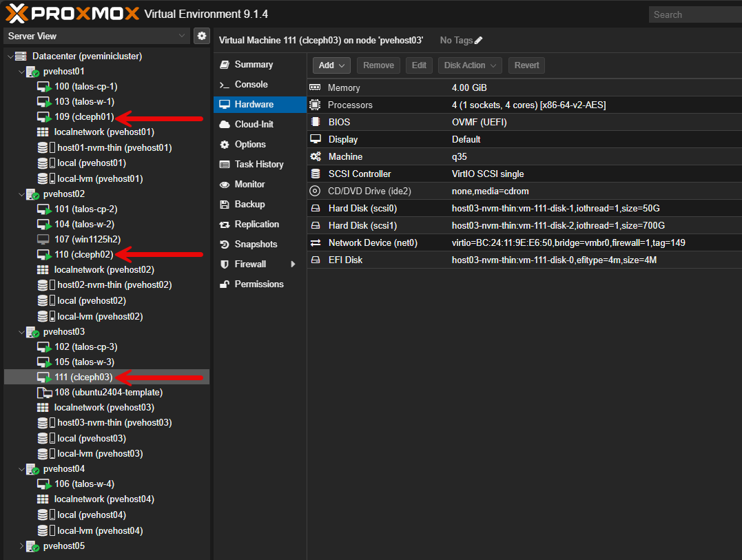Click template icon for 108 ubuntu2404-template
Screen dimensions: 742x560
(44, 393)
